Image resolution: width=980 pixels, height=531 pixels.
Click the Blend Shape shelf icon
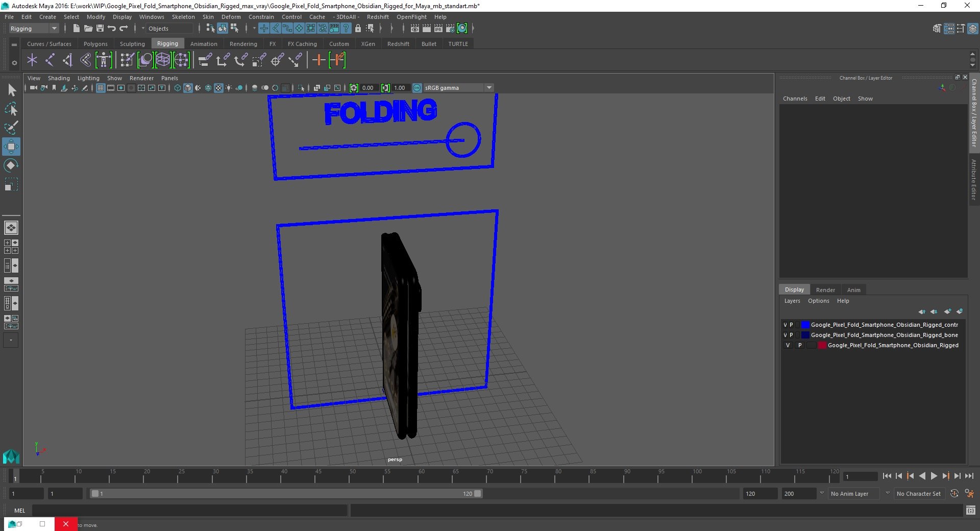[145, 60]
